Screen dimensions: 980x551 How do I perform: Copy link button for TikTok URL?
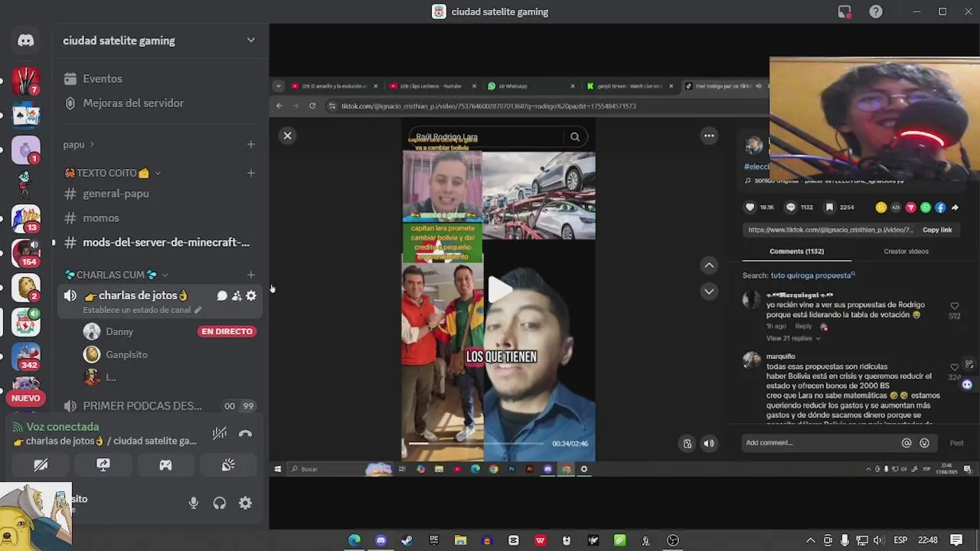[x=937, y=230]
